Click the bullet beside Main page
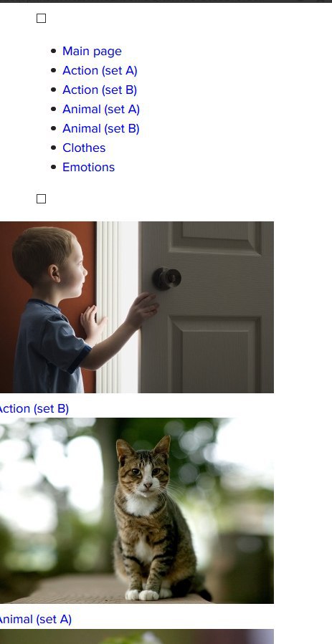The image size is (332, 644). 53,52
